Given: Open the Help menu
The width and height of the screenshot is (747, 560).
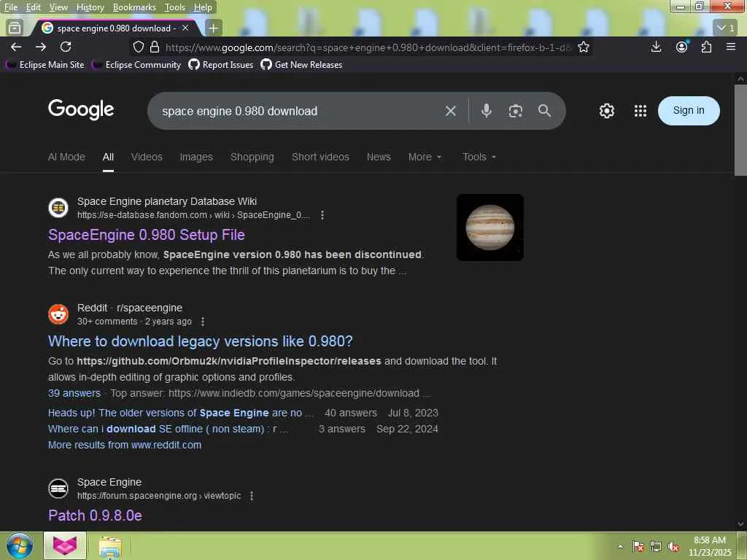Looking at the screenshot, I should (203, 7).
